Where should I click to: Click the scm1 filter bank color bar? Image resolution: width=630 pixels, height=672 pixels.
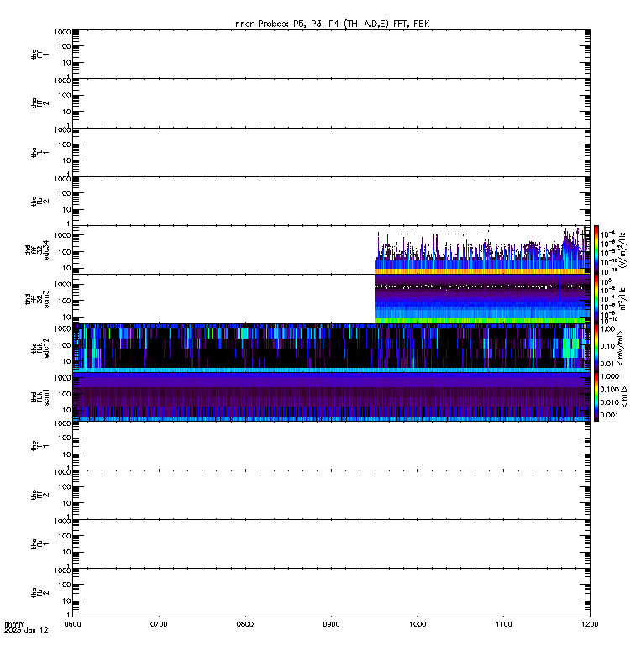click(x=596, y=396)
